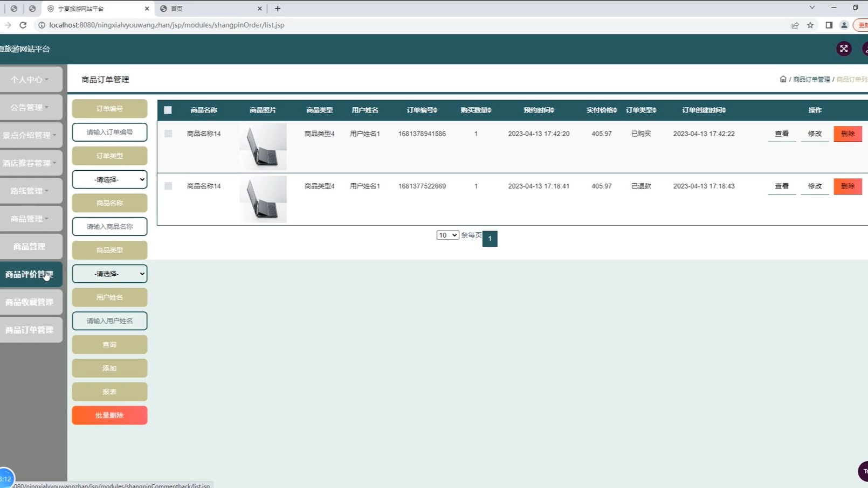Open 商品订单管理 in the sidebar

pyautogui.click(x=30, y=330)
